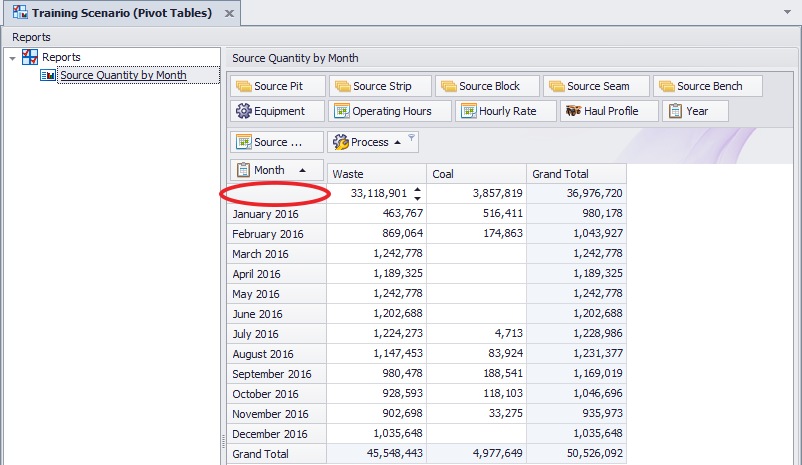
Task: Click the Process field gear icon
Action: 339,142
